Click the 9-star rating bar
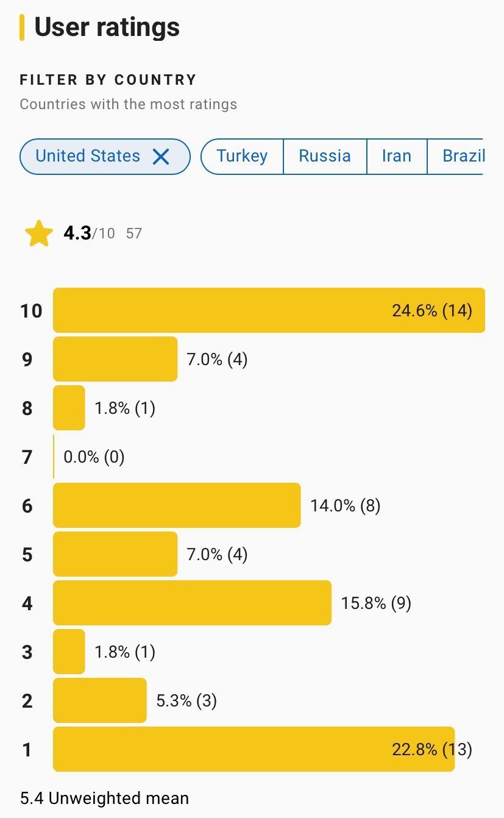 point(115,359)
